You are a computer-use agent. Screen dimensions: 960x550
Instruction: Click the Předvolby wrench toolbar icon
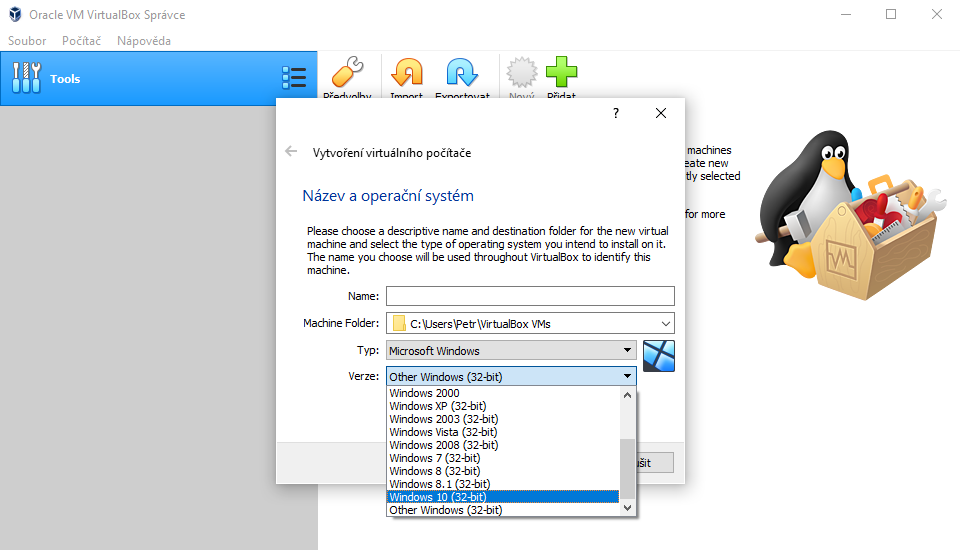[347, 73]
